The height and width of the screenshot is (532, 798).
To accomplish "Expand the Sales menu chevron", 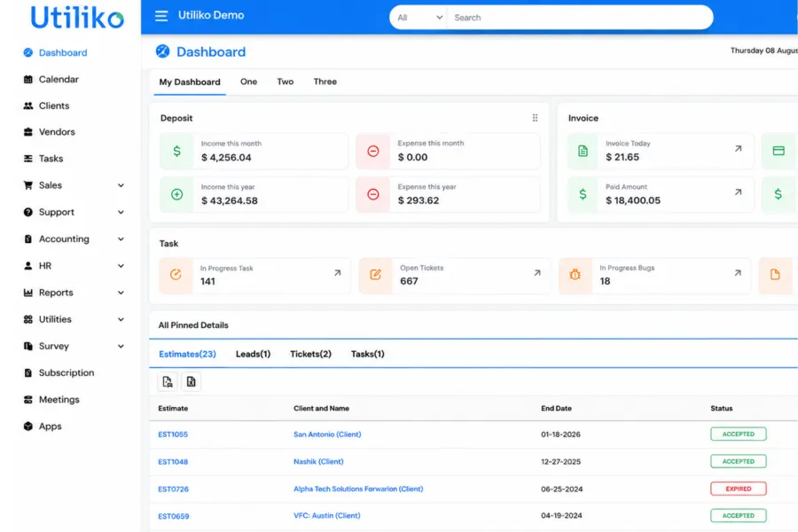I will tap(121, 185).
